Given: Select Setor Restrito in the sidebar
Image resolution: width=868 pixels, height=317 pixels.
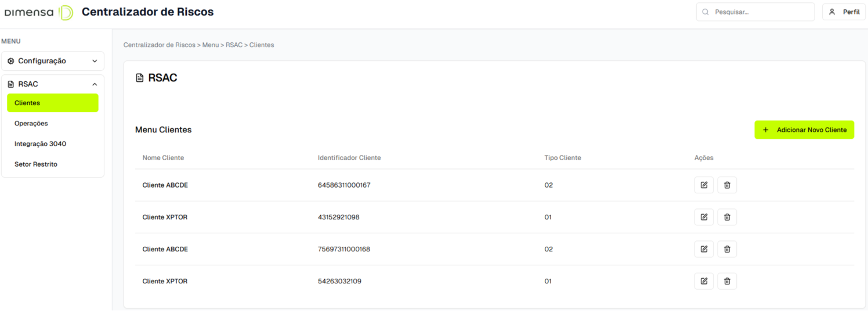Looking at the screenshot, I should tap(36, 164).
